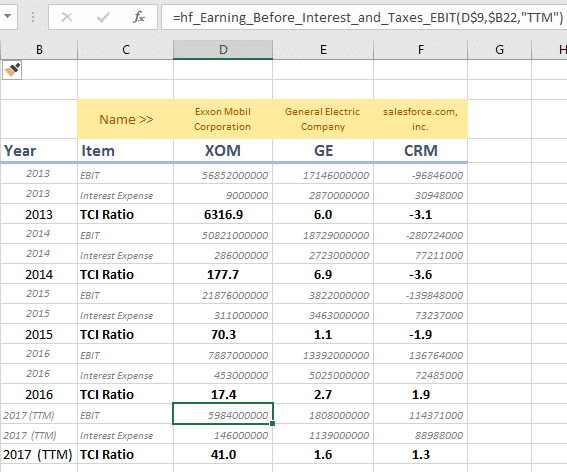Click the Exxon Mobil Corporation cell
Screen dimensions: 567x472
[x=223, y=119]
